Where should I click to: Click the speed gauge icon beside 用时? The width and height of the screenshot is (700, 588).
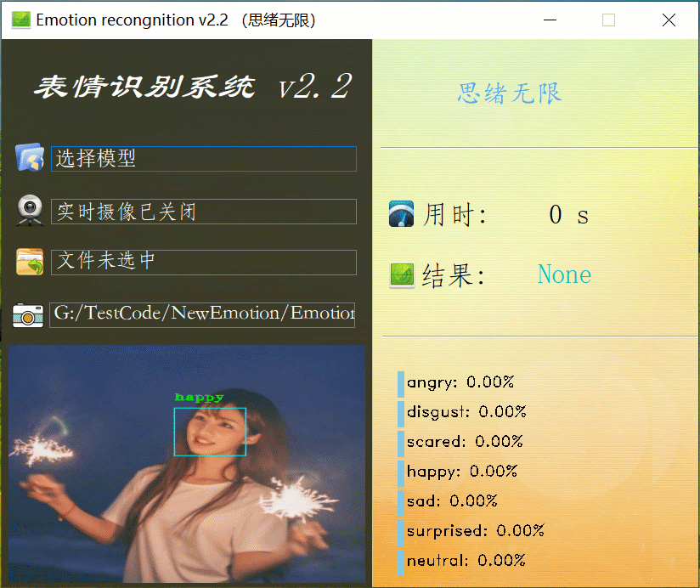coord(401,214)
